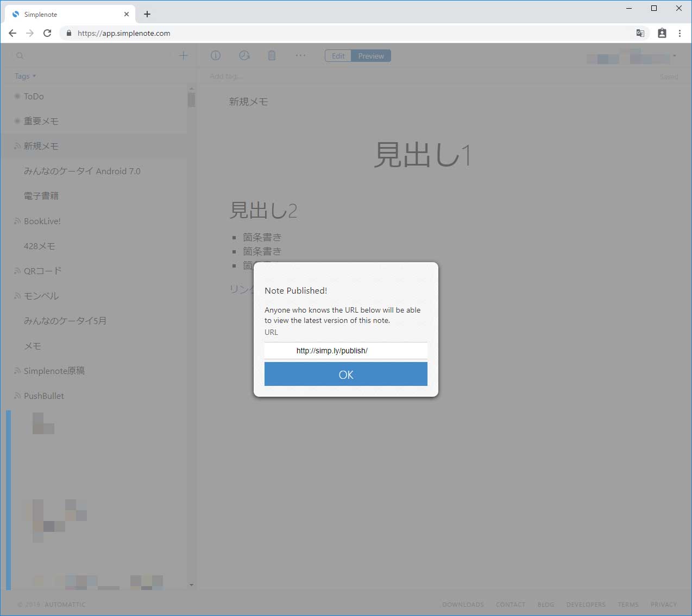This screenshot has height=616, width=692.
Task: Open the TERMS footer link
Action: pos(628,604)
